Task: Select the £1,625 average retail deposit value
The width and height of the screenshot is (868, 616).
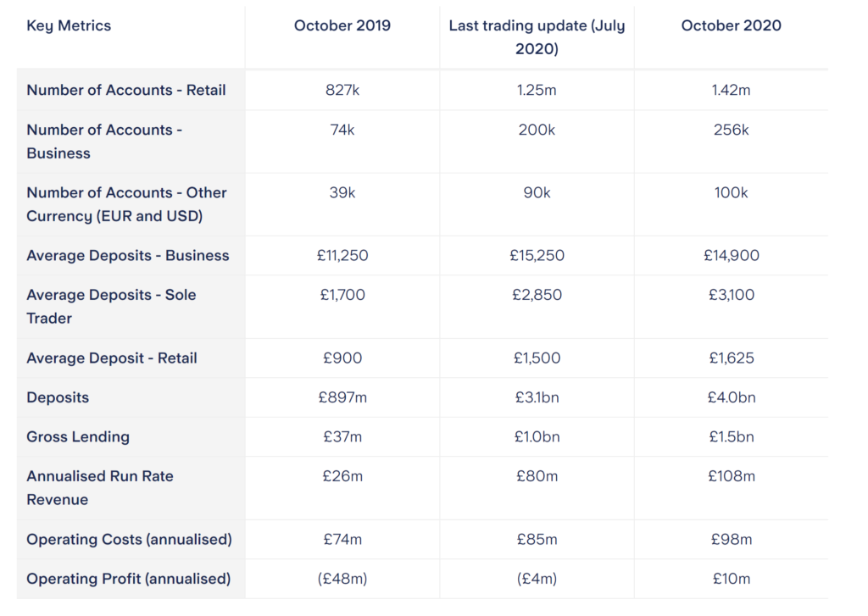Action: click(731, 358)
